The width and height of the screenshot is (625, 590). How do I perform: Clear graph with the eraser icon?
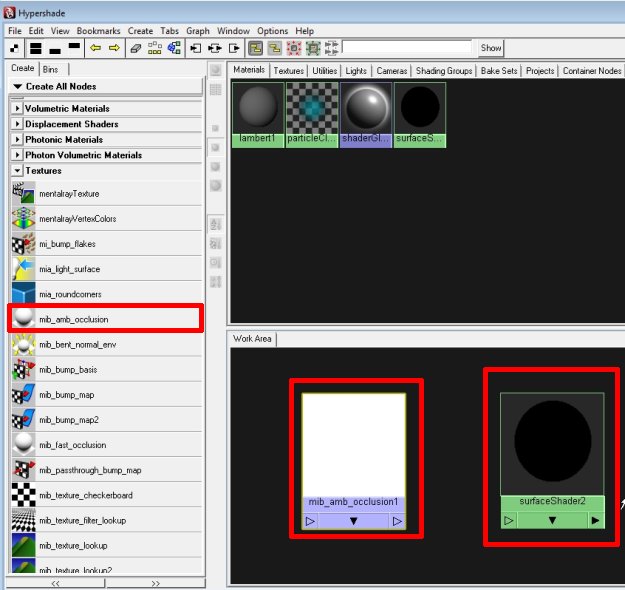coord(136,48)
